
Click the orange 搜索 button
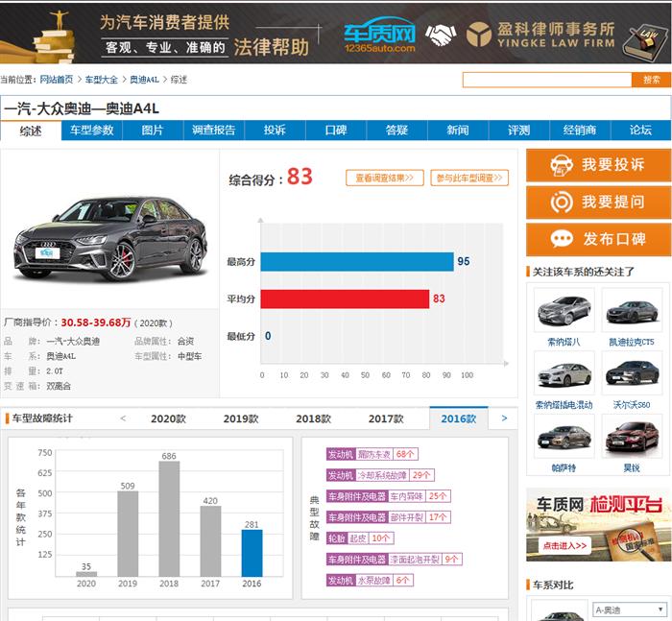(652, 80)
